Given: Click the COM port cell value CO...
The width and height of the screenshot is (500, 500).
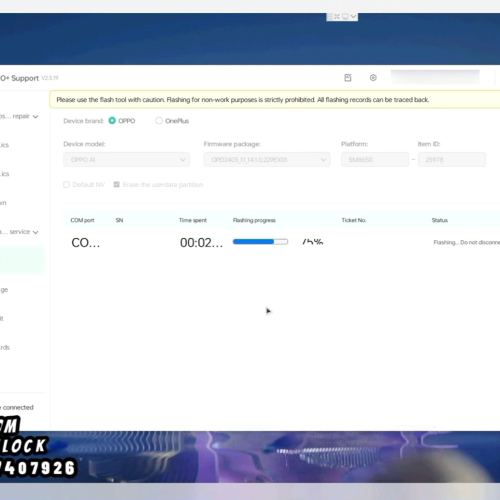Looking at the screenshot, I should 86,243.
